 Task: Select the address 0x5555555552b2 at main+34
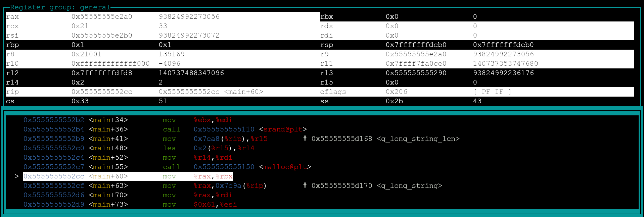coord(54,120)
